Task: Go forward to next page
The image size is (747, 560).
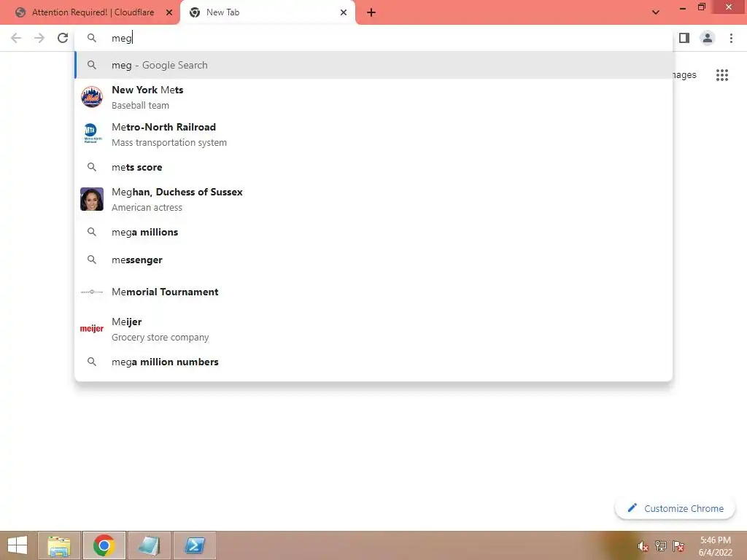Action: [x=39, y=38]
